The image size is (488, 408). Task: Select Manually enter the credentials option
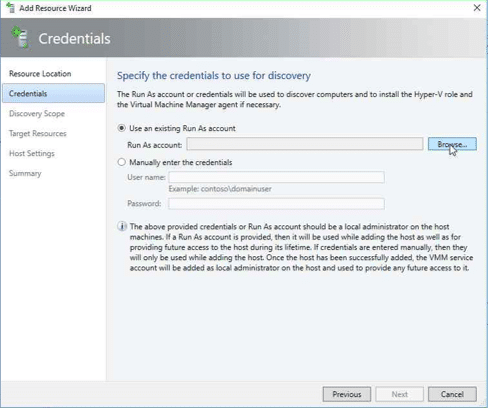coord(122,162)
